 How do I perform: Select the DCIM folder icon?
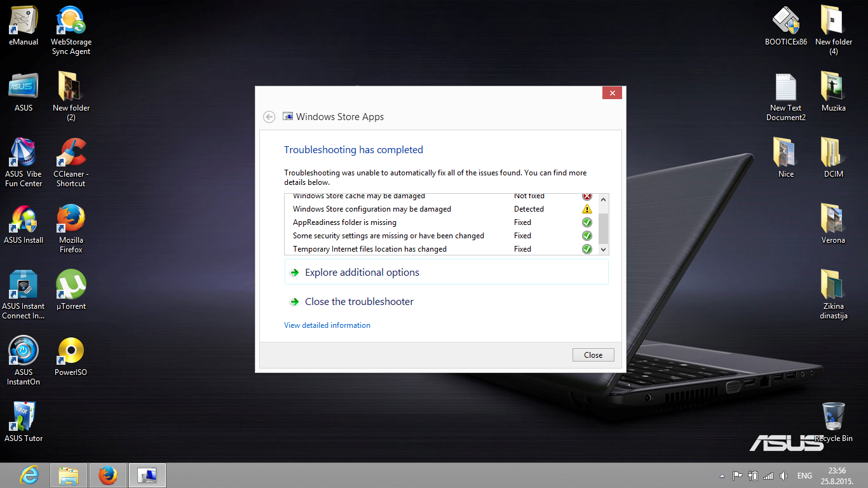click(834, 158)
